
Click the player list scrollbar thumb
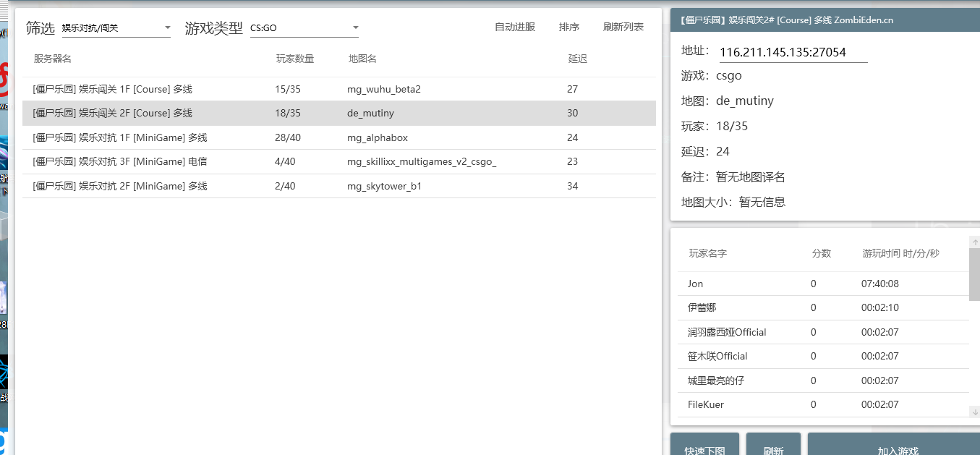(x=974, y=275)
